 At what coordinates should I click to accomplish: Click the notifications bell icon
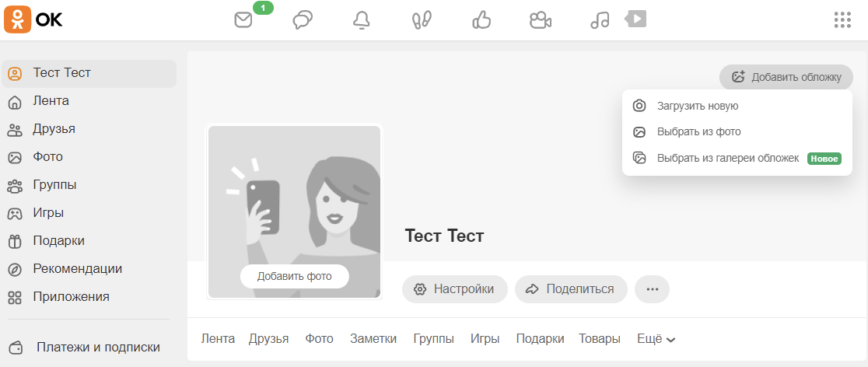[362, 20]
